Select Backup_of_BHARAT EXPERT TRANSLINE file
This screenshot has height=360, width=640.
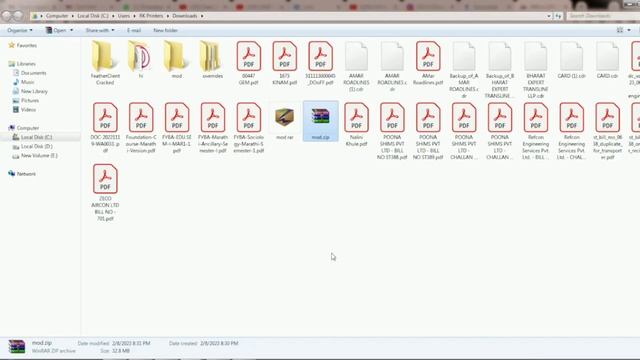500,69
